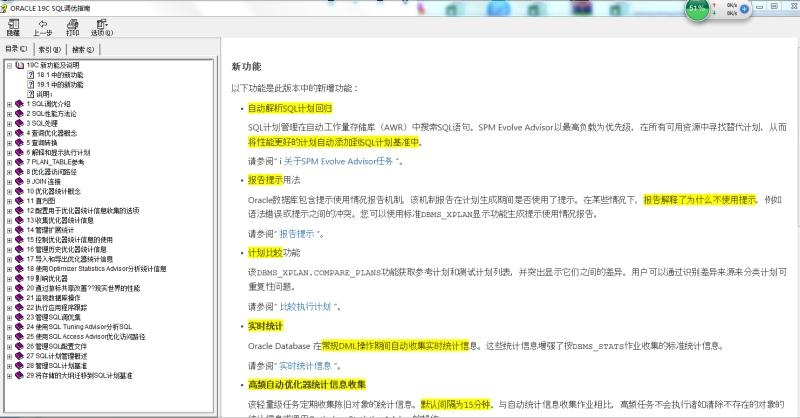Click the highlighted heading 自动解析SQL计划回归
The width and height of the screenshot is (800, 418).
[x=290, y=108]
